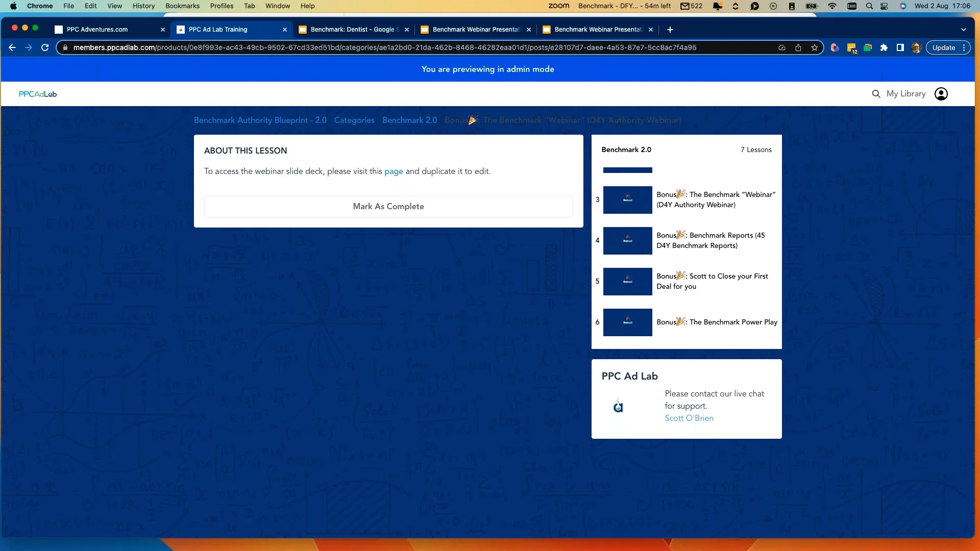
Task: Open the Categories breadcrumb link
Action: pyautogui.click(x=354, y=120)
